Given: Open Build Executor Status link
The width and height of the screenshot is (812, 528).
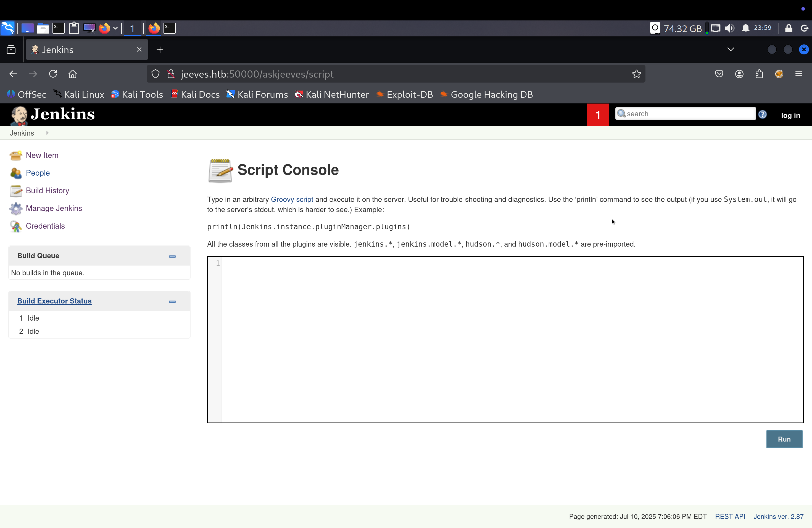Looking at the screenshot, I should 54,301.
